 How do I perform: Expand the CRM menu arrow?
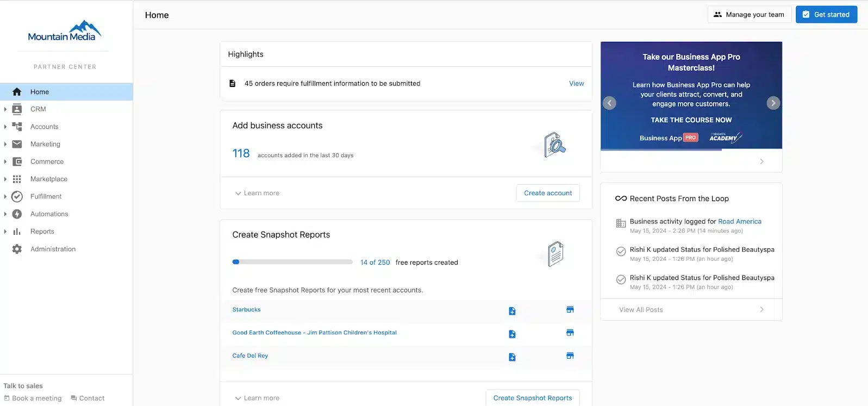[x=5, y=109]
